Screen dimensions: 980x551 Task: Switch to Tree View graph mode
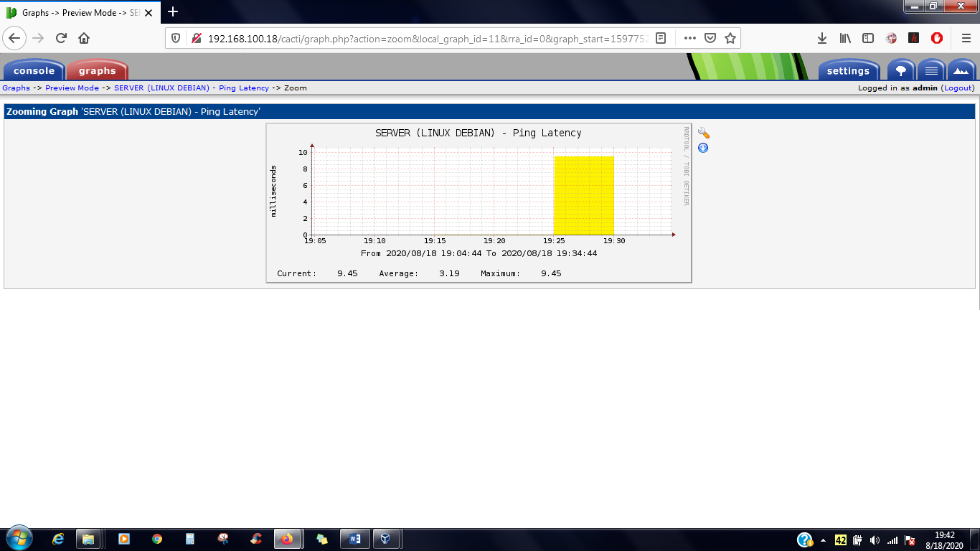(x=901, y=70)
